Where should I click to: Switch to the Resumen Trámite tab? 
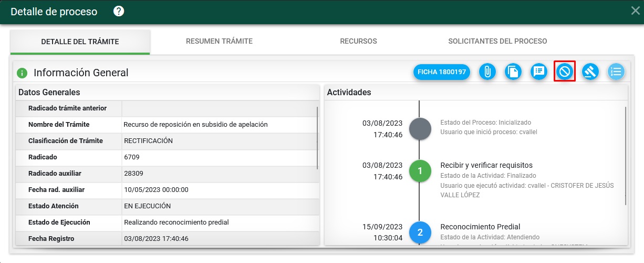tap(219, 41)
